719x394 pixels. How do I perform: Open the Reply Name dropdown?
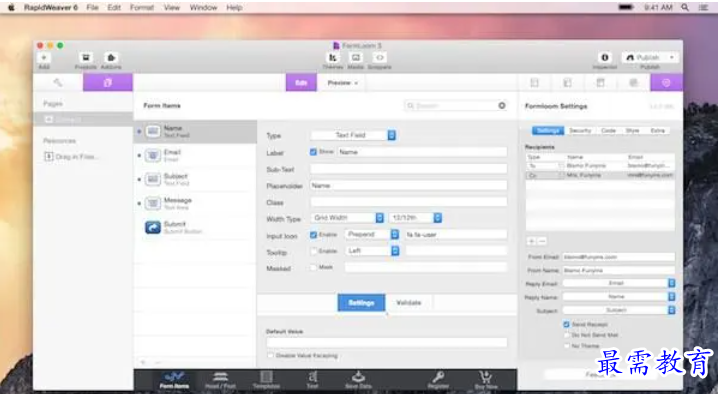[x=619, y=297]
